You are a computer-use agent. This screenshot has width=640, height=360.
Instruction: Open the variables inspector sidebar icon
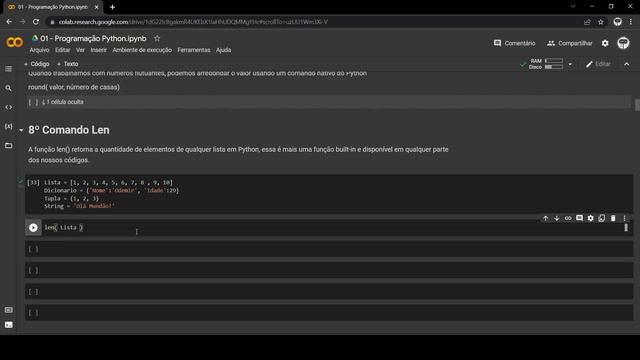(8, 126)
